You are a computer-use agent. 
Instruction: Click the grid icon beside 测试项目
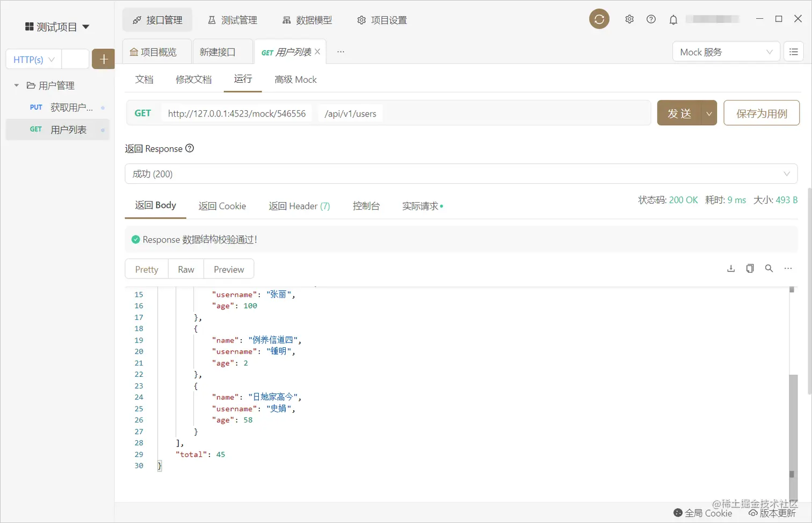point(30,26)
